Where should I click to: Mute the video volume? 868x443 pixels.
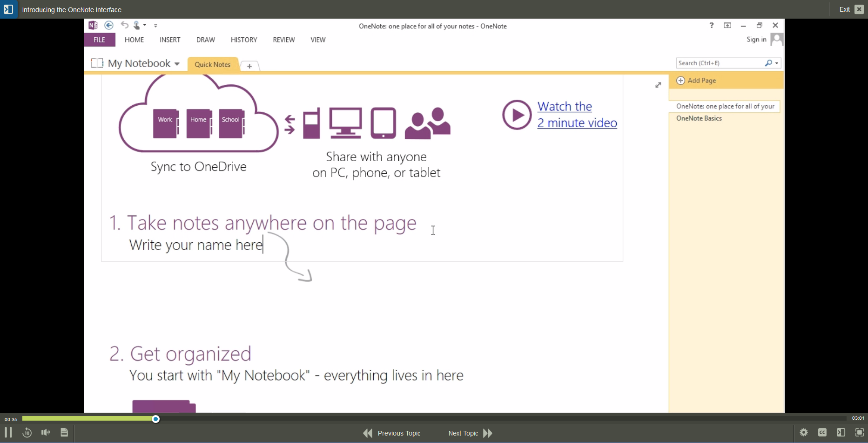(x=45, y=433)
